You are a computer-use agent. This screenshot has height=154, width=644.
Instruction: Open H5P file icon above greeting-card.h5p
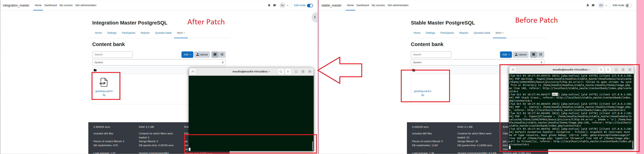point(104,82)
